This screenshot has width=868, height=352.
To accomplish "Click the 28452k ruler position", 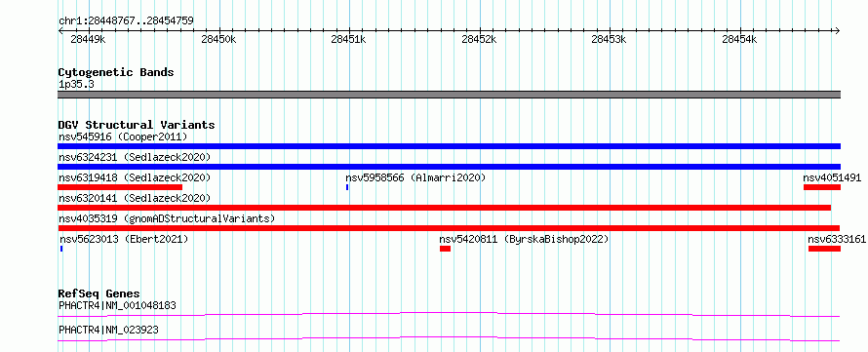I will 479,39.
